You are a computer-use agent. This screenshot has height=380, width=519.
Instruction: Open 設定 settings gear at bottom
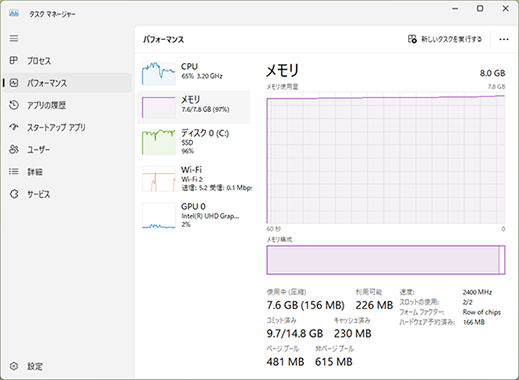tap(14, 366)
